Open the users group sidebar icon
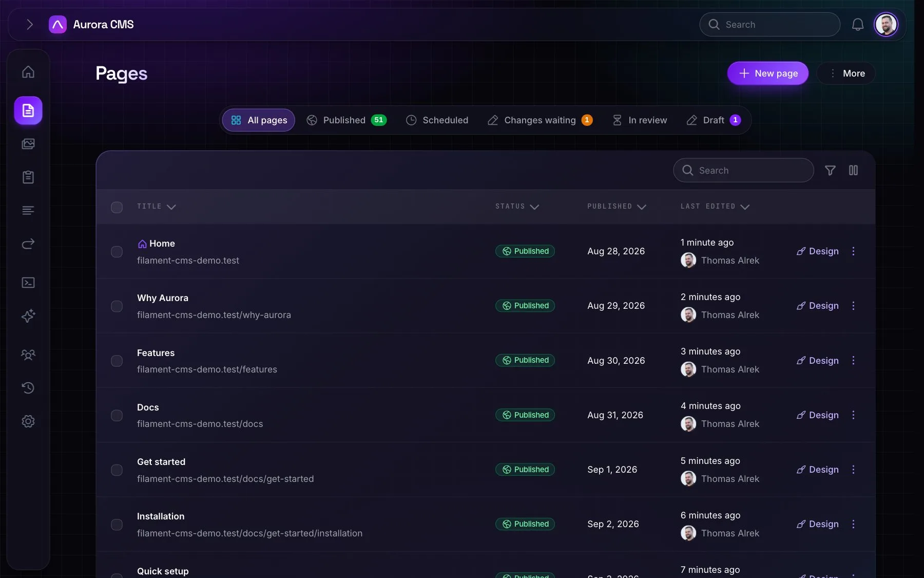The width and height of the screenshot is (924, 578). 28,355
